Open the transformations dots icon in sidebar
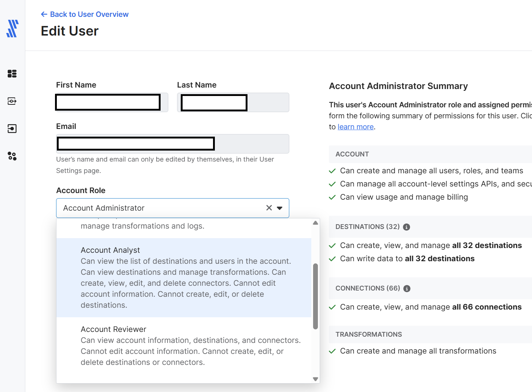Image resolution: width=532 pixels, height=392 pixels. point(12,156)
